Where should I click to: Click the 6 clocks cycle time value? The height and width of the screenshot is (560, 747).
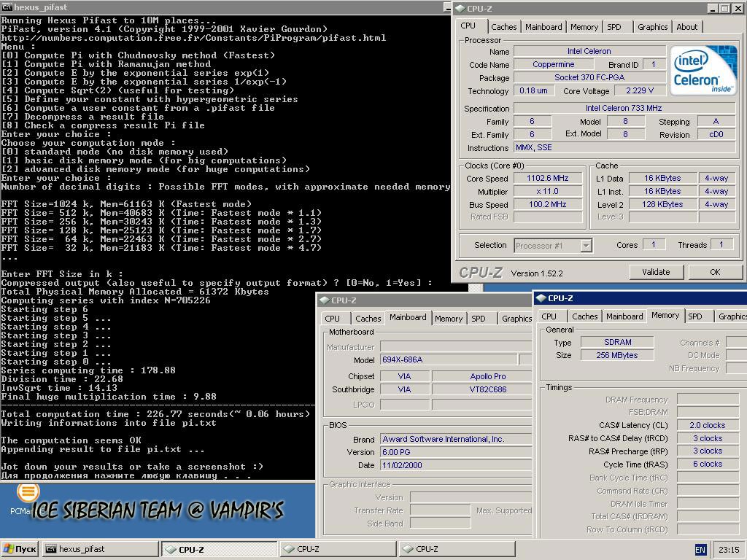(x=708, y=464)
